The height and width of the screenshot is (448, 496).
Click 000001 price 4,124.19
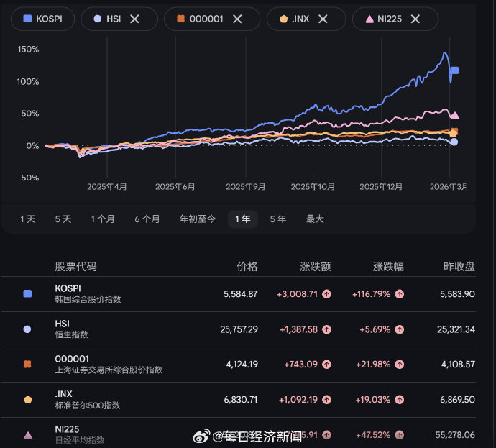click(242, 365)
